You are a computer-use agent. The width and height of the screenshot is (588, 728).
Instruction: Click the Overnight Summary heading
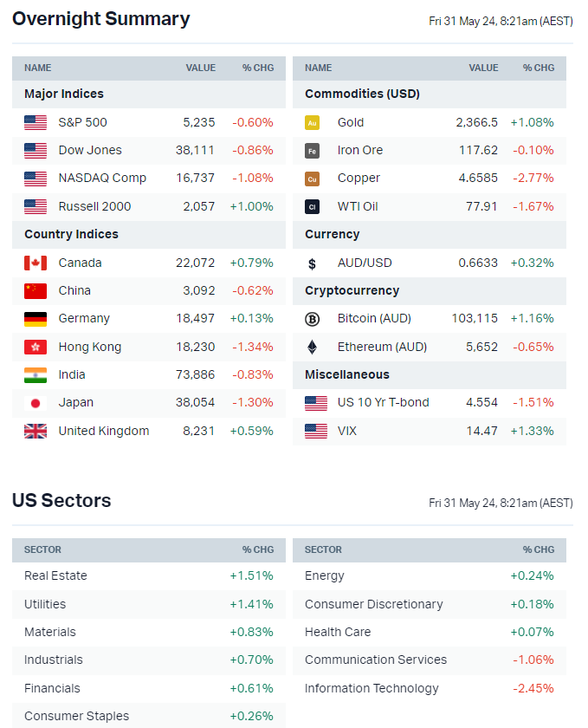[100, 19]
